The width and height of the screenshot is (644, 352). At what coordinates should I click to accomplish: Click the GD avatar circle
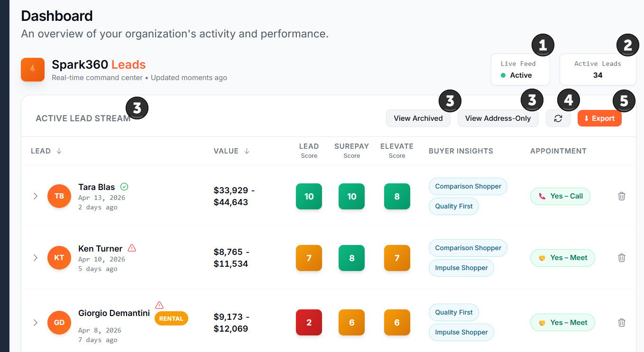(59, 323)
